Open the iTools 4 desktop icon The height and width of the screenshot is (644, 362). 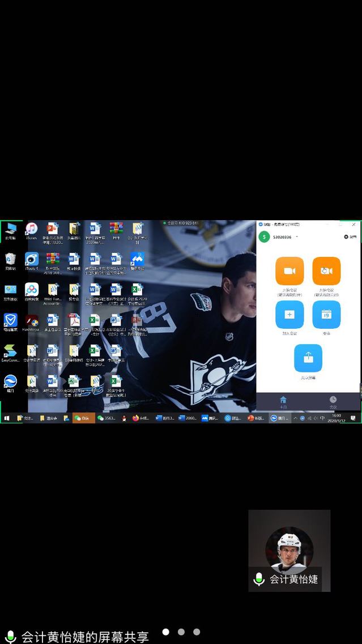(x=31, y=260)
